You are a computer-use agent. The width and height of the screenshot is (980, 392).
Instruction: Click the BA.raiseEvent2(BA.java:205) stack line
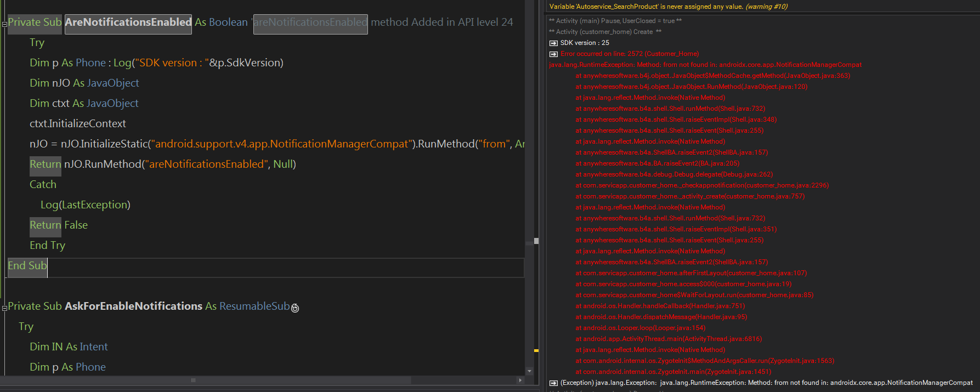tap(658, 163)
